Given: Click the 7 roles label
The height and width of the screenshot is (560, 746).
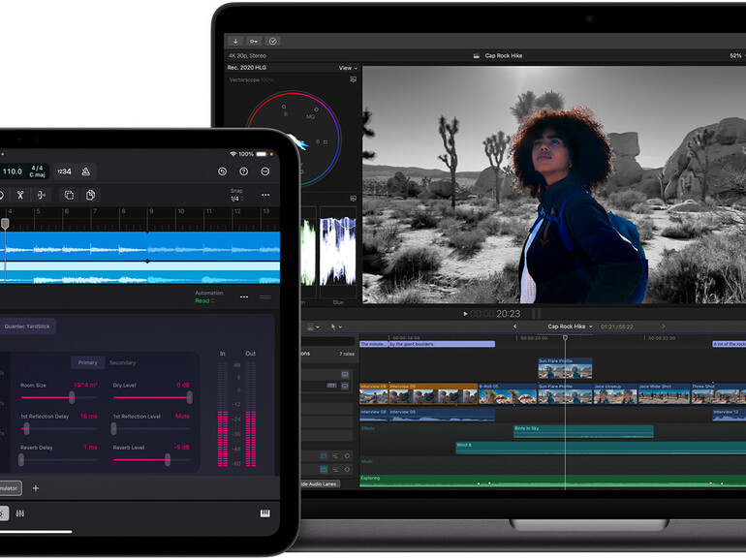Looking at the screenshot, I should pyautogui.click(x=347, y=354).
